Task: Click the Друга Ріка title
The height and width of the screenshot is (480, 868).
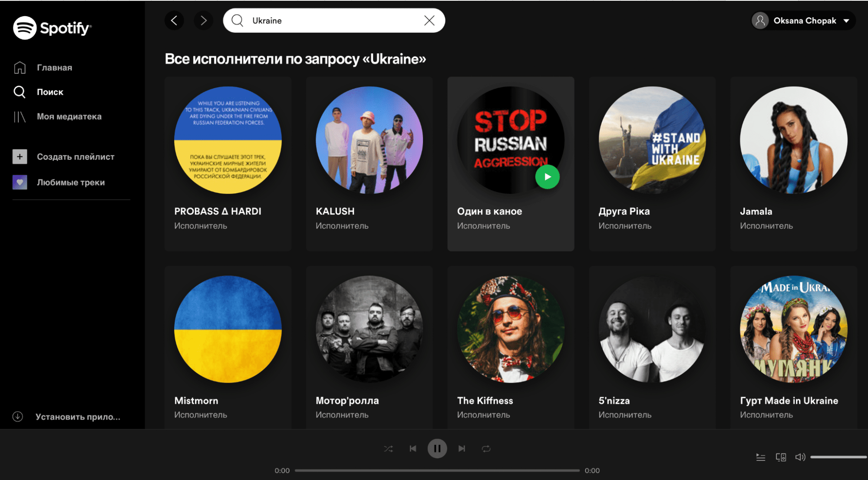Action: (624, 212)
